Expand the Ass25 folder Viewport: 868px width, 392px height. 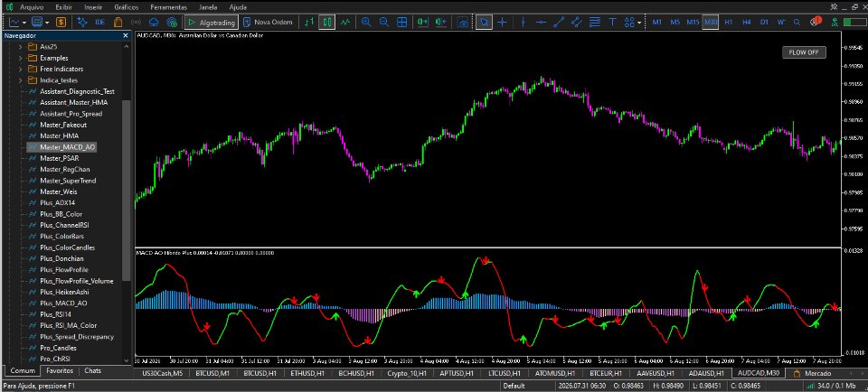pos(21,46)
